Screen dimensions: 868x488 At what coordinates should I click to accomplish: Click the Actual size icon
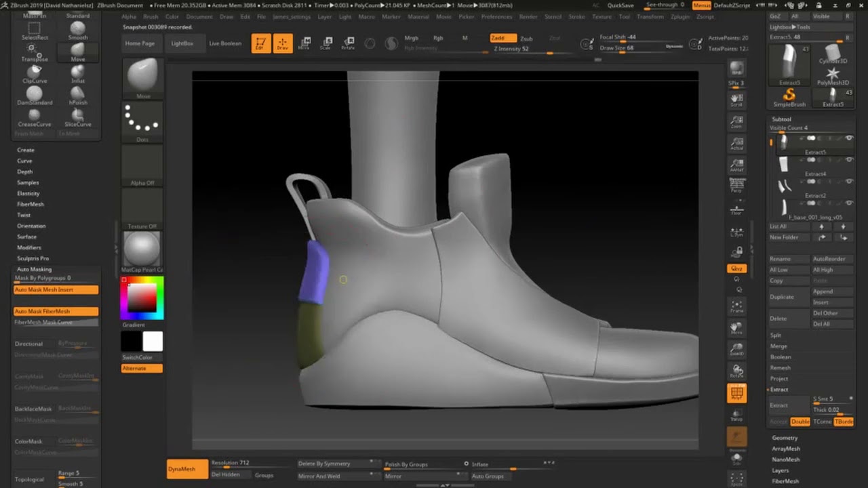point(736,144)
